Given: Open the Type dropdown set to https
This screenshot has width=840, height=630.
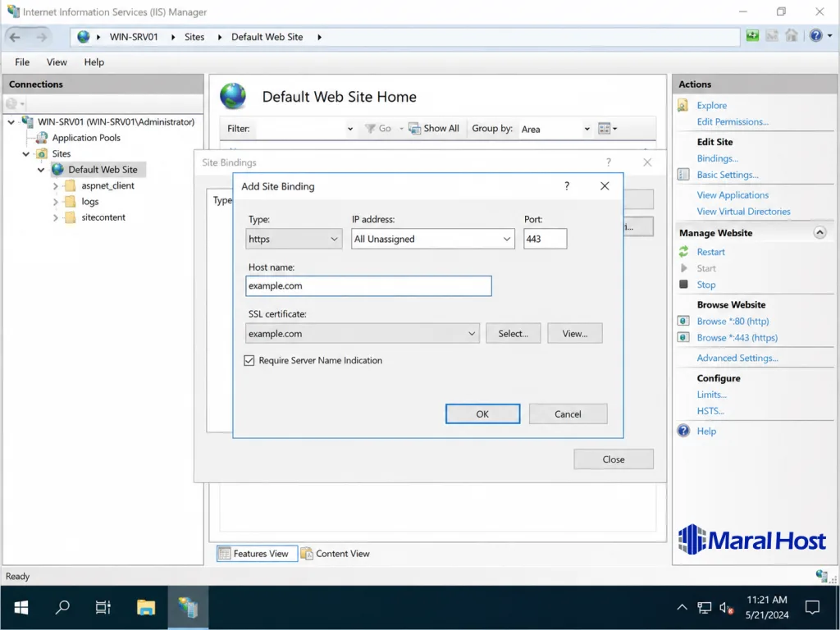Looking at the screenshot, I should click(294, 239).
